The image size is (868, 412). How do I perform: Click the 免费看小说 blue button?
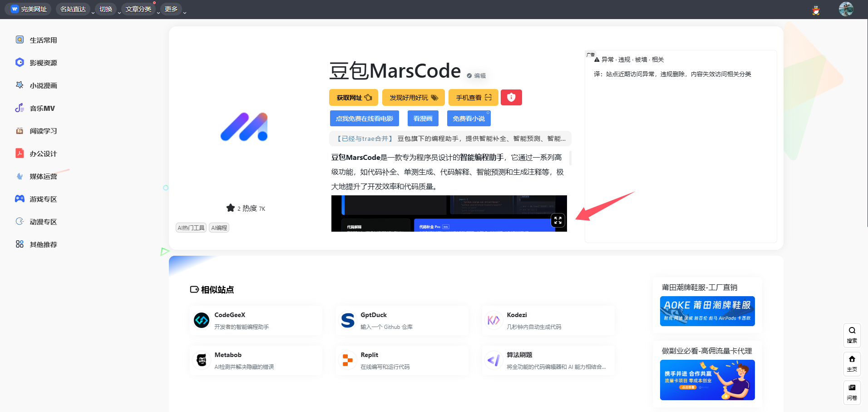[469, 118]
